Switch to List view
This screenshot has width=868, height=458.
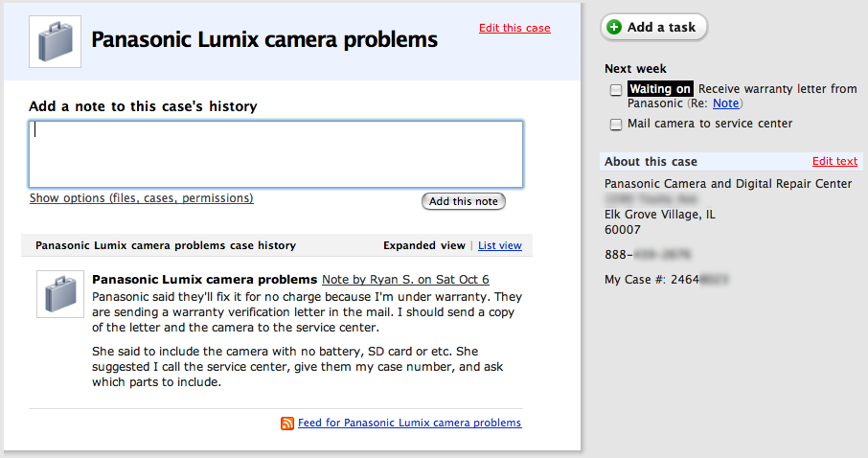pos(500,245)
